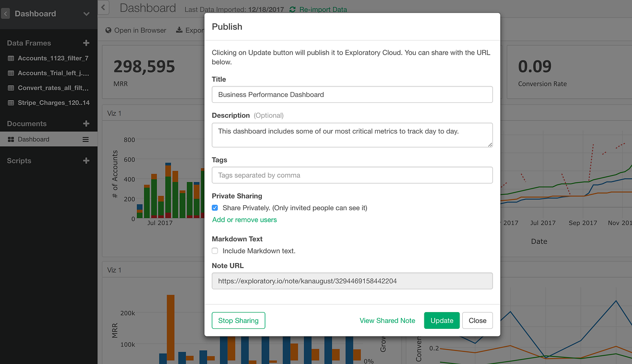Uncheck the Share Privately checkbox
The height and width of the screenshot is (364, 632).
tap(215, 207)
